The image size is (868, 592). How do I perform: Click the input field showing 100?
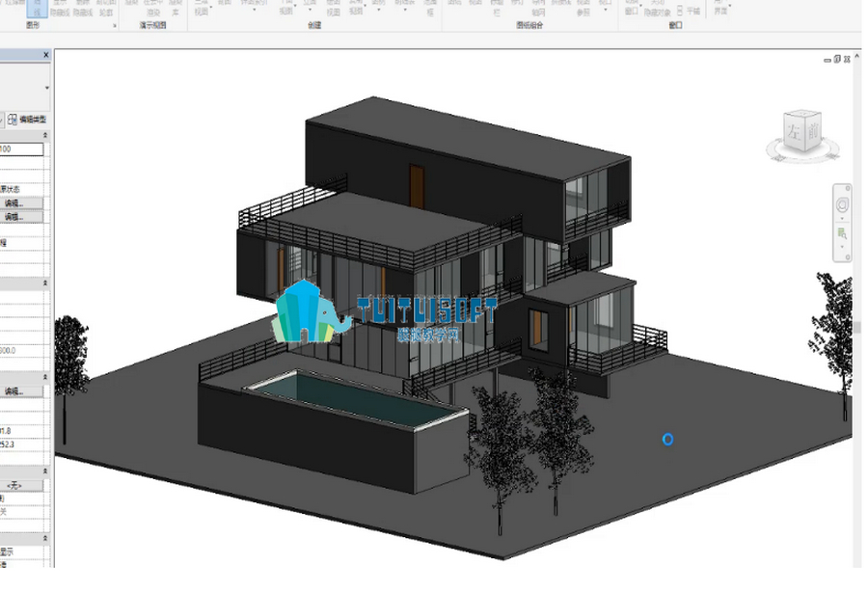(21, 148)
